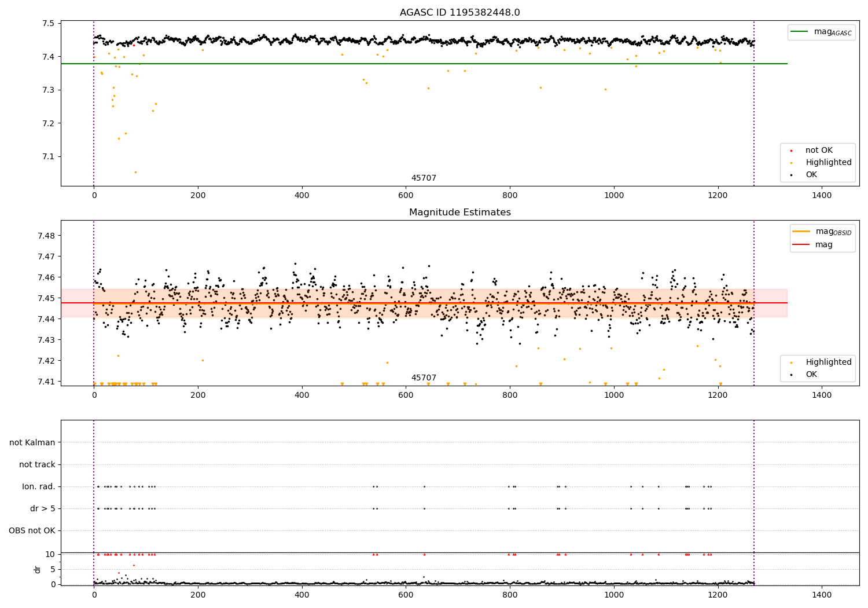
Task: Select the mag AGASC legend label in top plot
Action: tap(833, 32)
